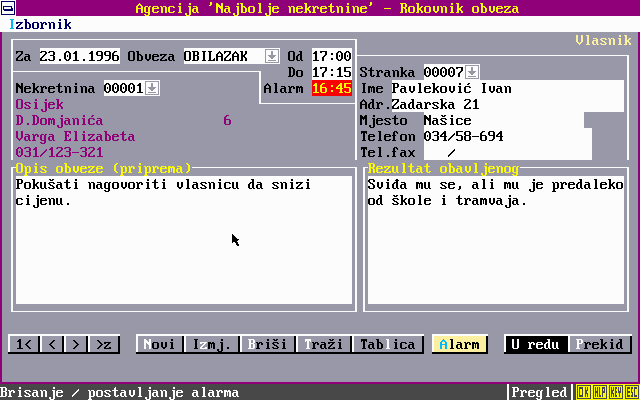The height and width of the screenshot is (400, 640).
Task: Jump to last record with >z button
Action: pos(104,344)
